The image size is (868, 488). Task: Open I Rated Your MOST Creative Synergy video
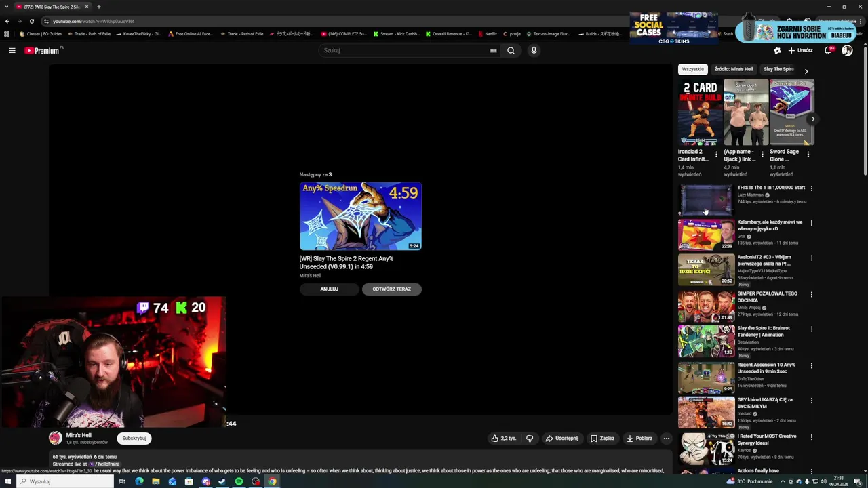767,440
